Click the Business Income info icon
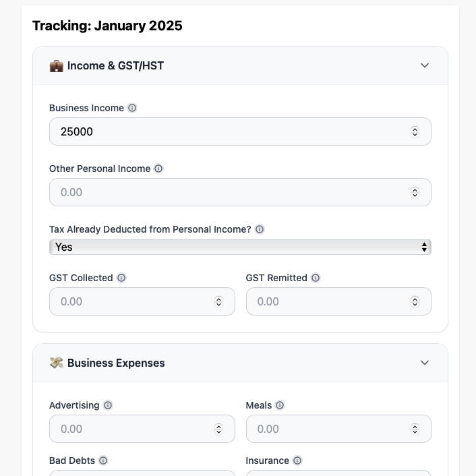Screen dimensions: 476x476 [132, 108]
